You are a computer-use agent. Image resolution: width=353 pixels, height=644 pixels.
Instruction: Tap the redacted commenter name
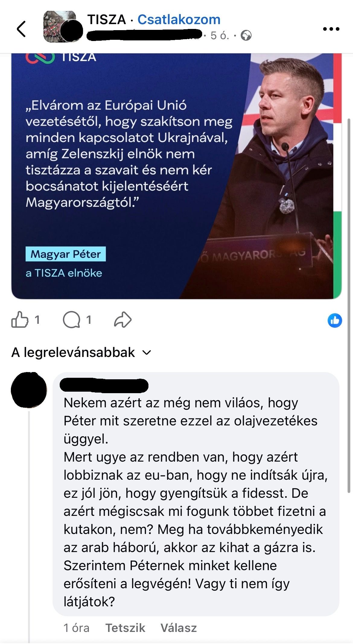point(104,385)
